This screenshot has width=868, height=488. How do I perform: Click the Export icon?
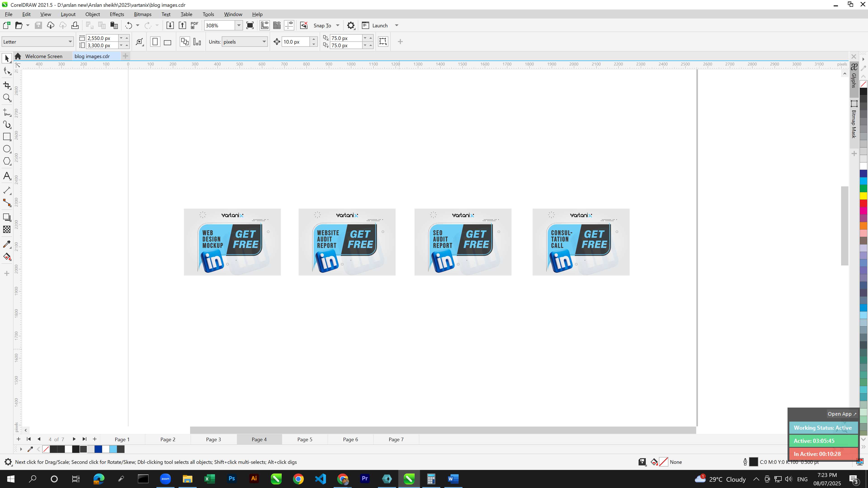(182, 25)
